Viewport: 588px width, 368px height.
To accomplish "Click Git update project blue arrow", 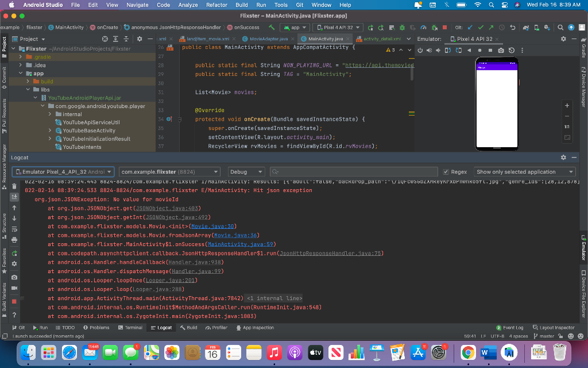I will point(470,28).
